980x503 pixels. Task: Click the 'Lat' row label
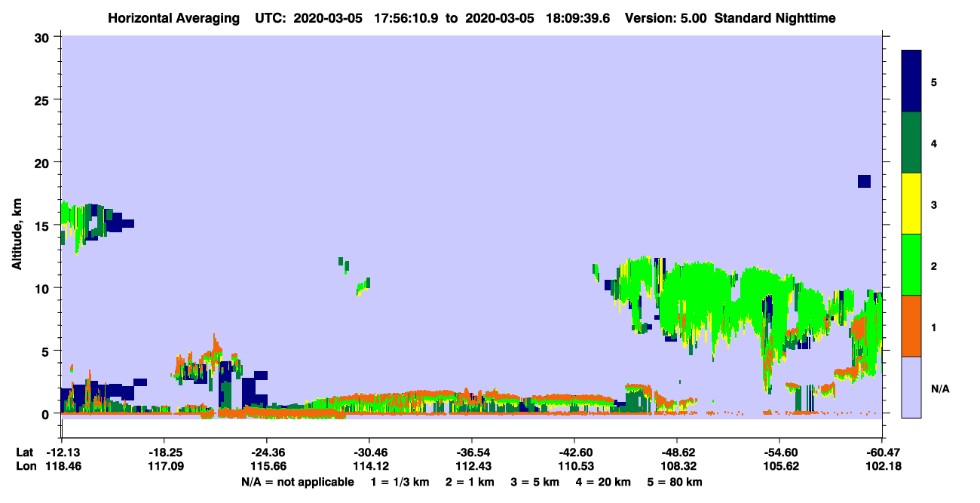[x=24, y=452]
